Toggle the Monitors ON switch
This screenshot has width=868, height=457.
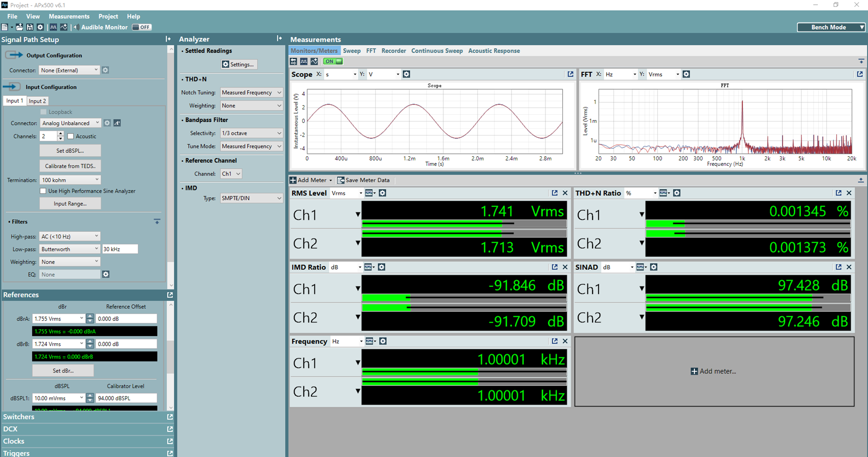click(x=333, y=61)
